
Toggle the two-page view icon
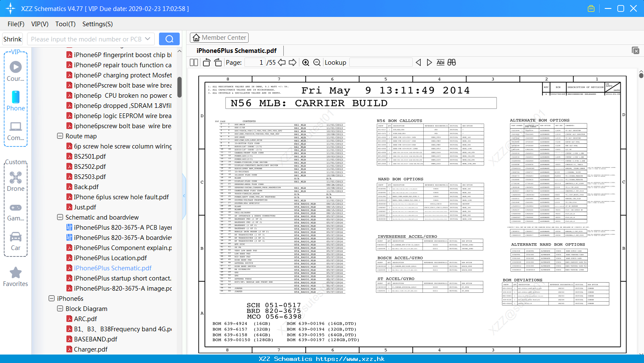[194, 63]
